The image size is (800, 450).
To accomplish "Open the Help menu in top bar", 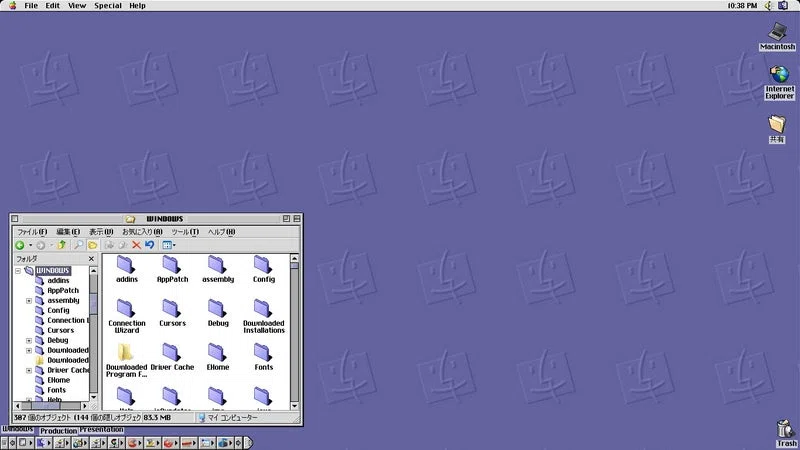I will [x=137, y=6].
